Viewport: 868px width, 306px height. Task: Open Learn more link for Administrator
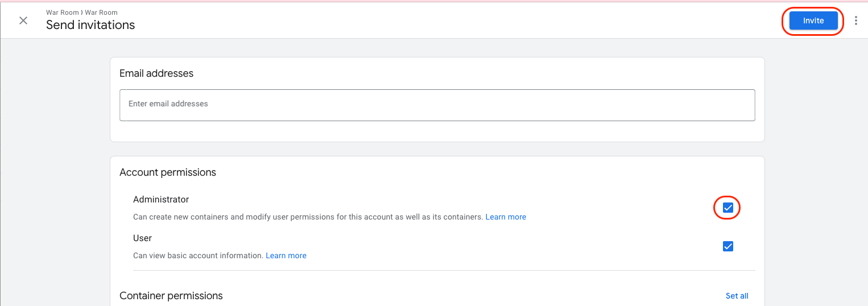point(506,217)
